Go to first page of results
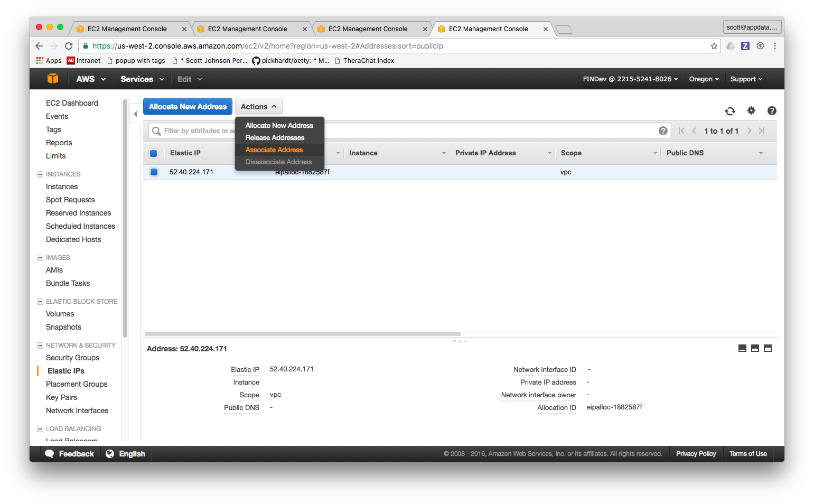The image size is (814, 504). [681, 131]
